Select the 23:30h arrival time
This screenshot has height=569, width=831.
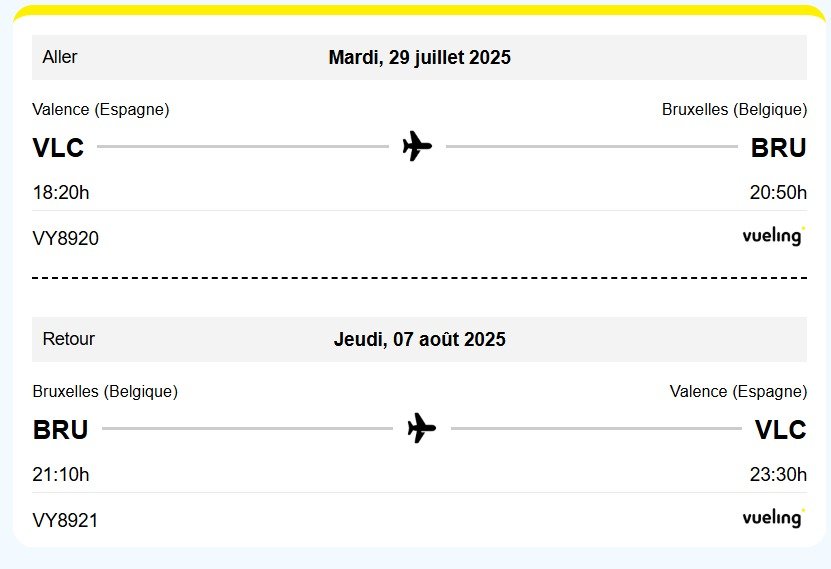778,475
